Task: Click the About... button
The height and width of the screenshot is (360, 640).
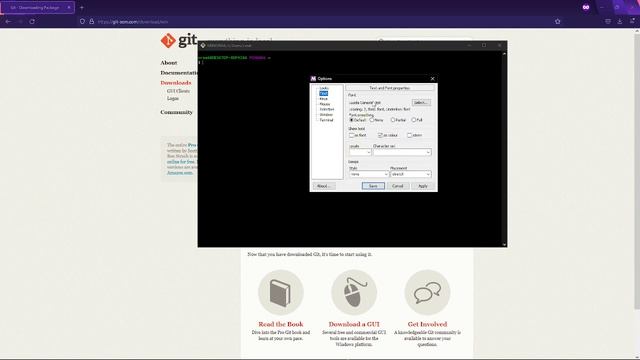Action: tap(324, 186)
